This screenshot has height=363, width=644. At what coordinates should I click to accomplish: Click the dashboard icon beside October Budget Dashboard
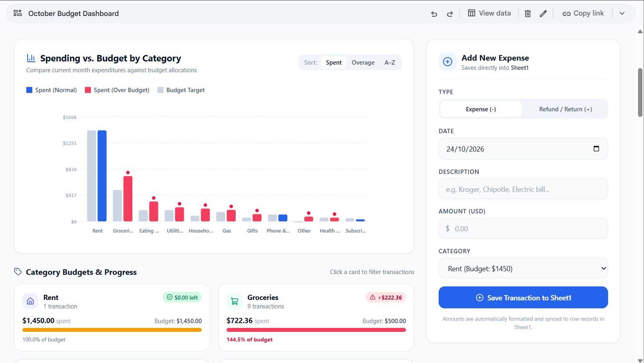(x=18, y=13)
